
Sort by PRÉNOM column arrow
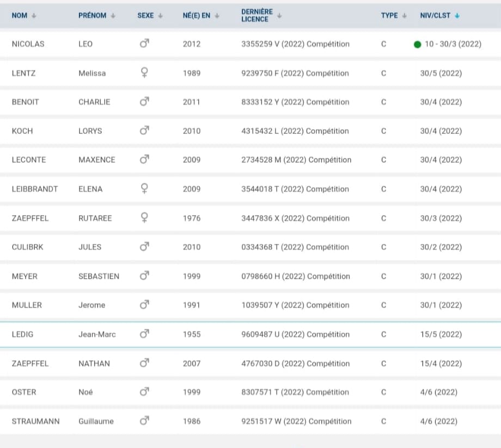(x=113, y=16)
